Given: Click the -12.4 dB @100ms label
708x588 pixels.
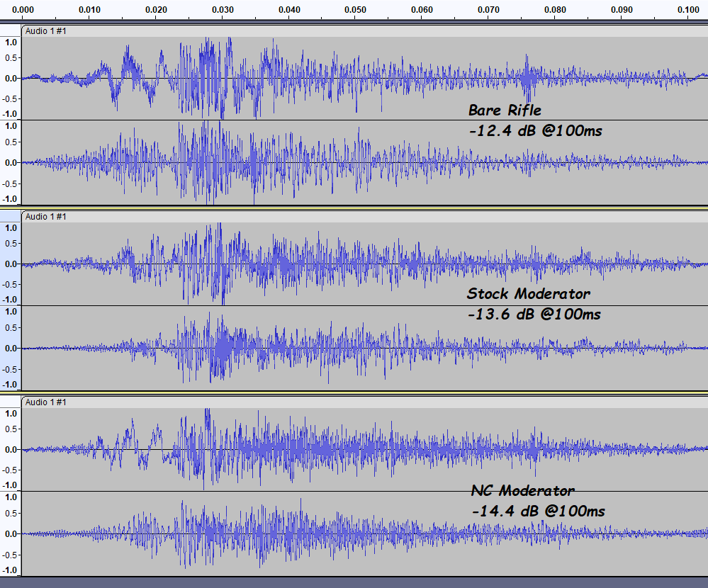Looking at the screenshot, I should (x=536, y=131).
